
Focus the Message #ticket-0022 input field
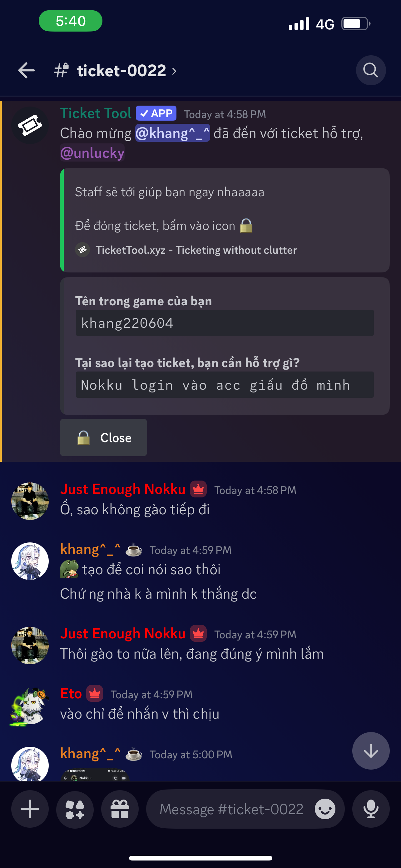point(231,809)
